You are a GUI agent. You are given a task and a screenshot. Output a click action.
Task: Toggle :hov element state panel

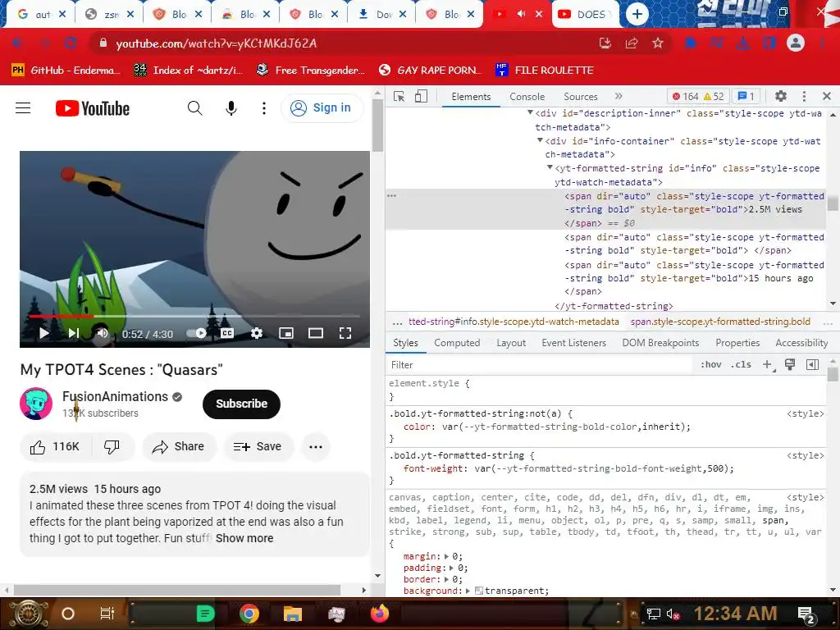coord(711,365)
